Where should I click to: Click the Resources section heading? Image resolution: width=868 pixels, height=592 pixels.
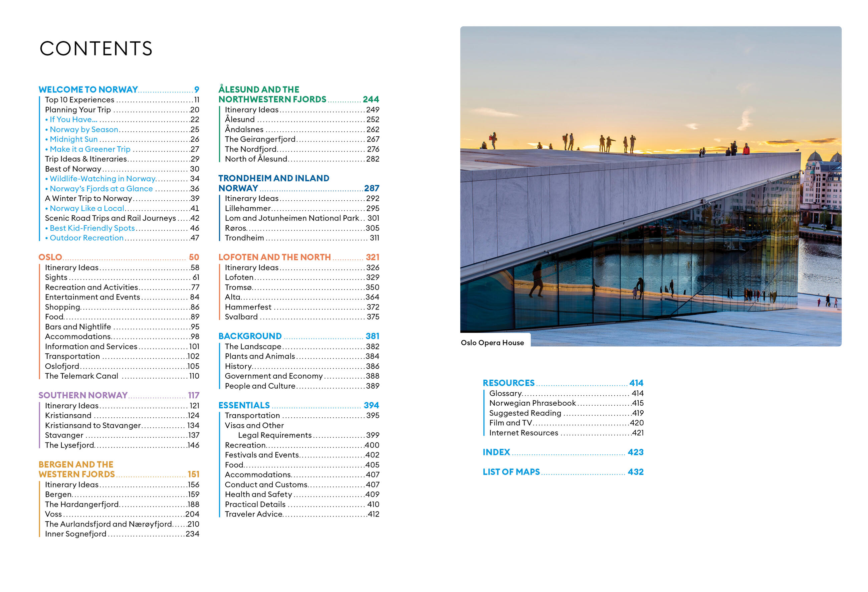click(508, 383)
